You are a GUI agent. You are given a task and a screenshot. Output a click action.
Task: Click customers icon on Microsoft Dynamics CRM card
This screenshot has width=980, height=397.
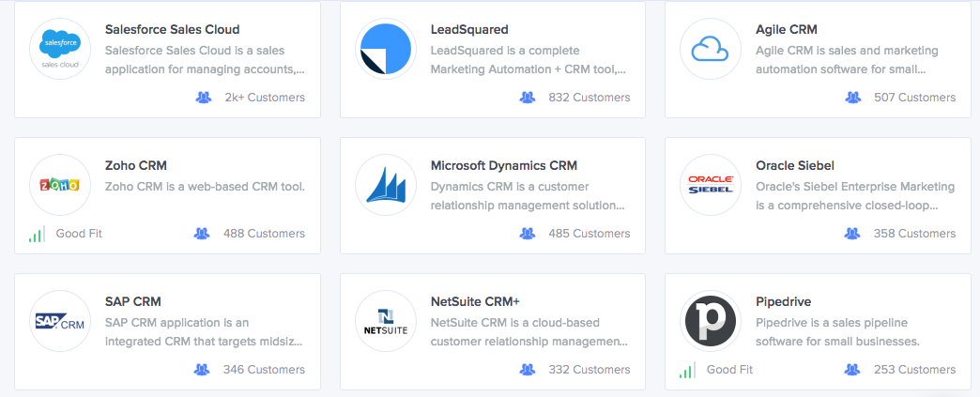tap(528, 234)
